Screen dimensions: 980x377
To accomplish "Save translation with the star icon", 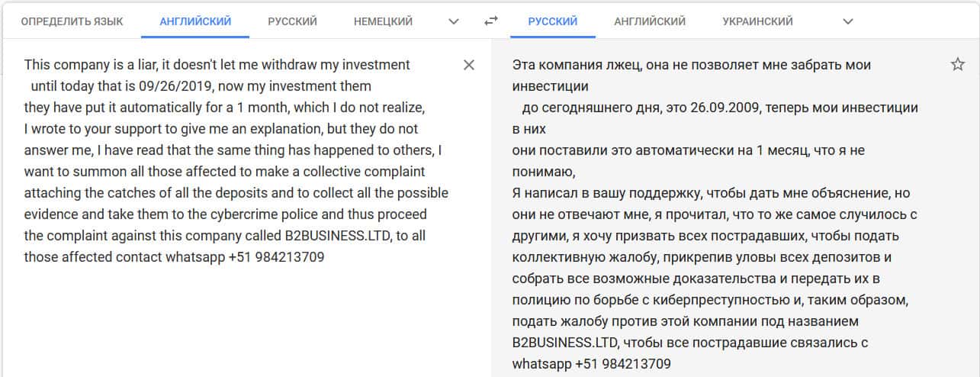I will pyautogui.click(x=958, y=65).
